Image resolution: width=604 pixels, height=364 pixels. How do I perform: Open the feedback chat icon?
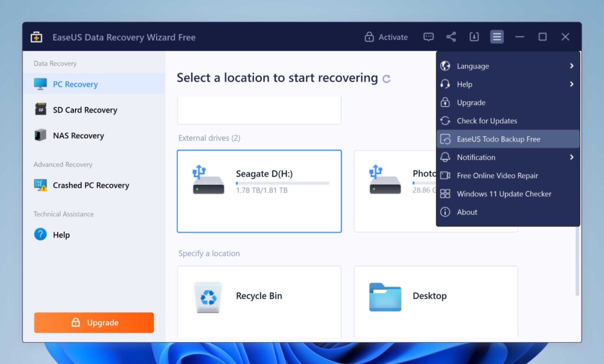tap(428, 37)
